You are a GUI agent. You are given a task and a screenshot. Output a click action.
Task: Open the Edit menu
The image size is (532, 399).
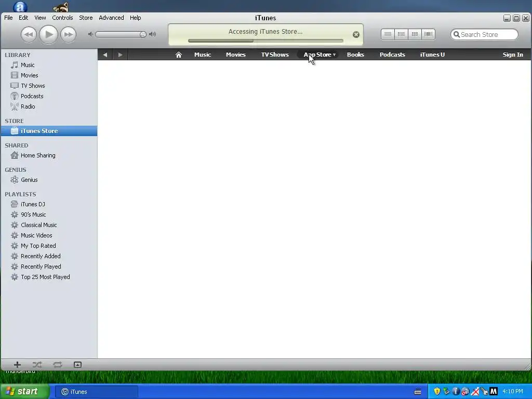pos(23,18)
